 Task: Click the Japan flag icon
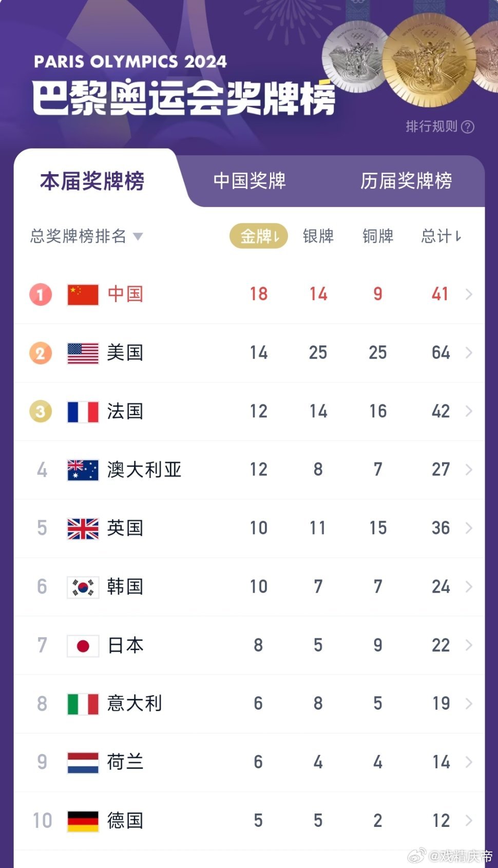click(83, 645)
